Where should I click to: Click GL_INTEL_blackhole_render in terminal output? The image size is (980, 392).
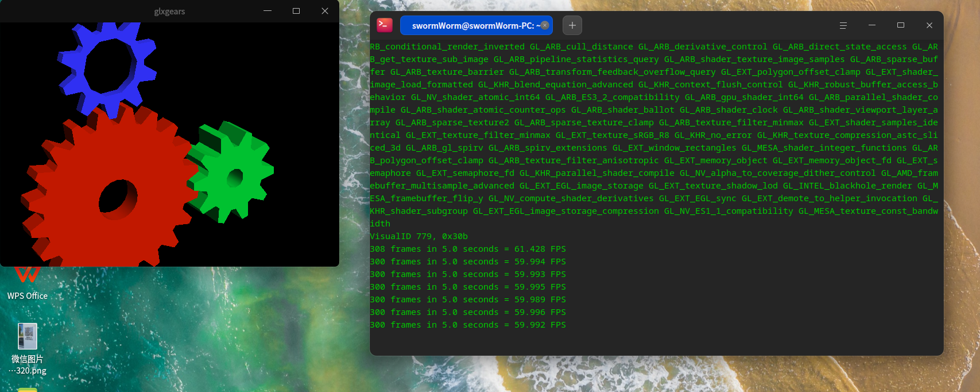847,186
